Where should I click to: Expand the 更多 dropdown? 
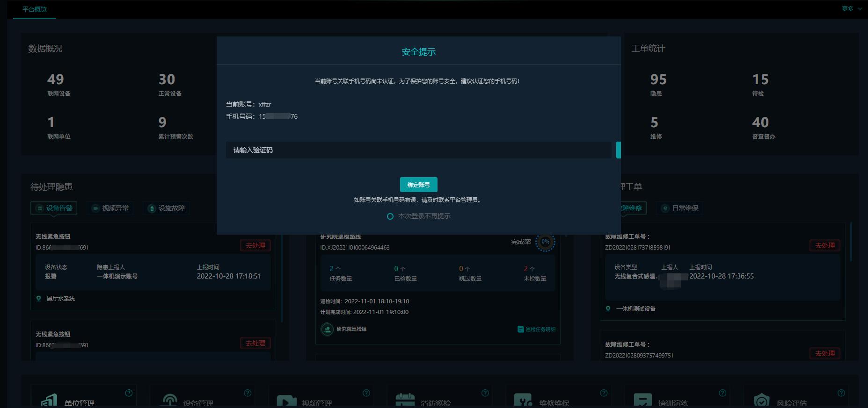pos(852,9)
